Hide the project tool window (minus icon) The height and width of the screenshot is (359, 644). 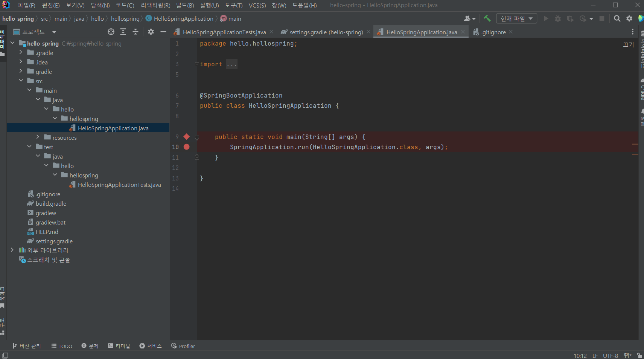coord(163,32)
